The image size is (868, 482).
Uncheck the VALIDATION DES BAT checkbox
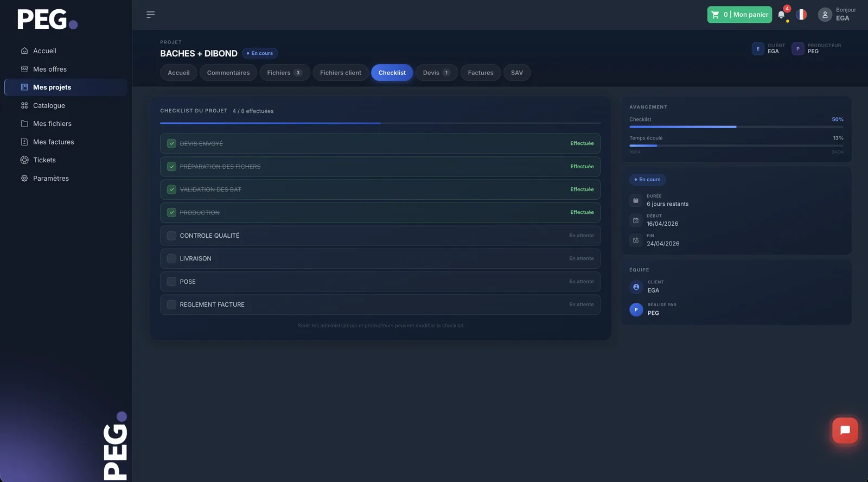click(x=171, y=189)
